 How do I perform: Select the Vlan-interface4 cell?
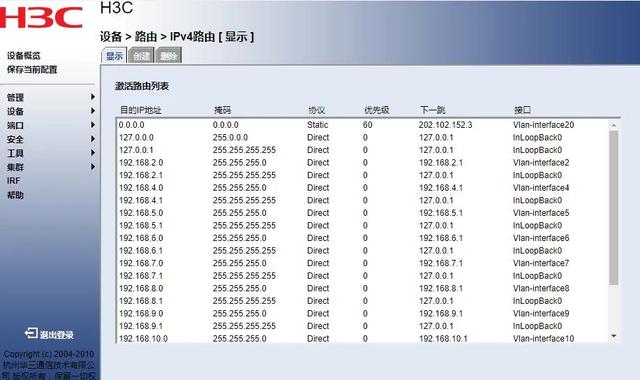541,188
